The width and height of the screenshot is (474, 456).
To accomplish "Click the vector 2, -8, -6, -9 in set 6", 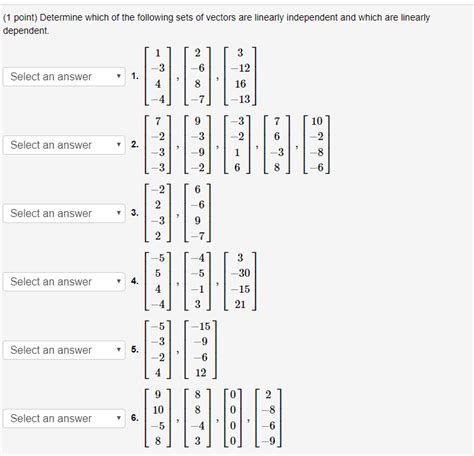I will pyautogui.click(x=268, y=418).
